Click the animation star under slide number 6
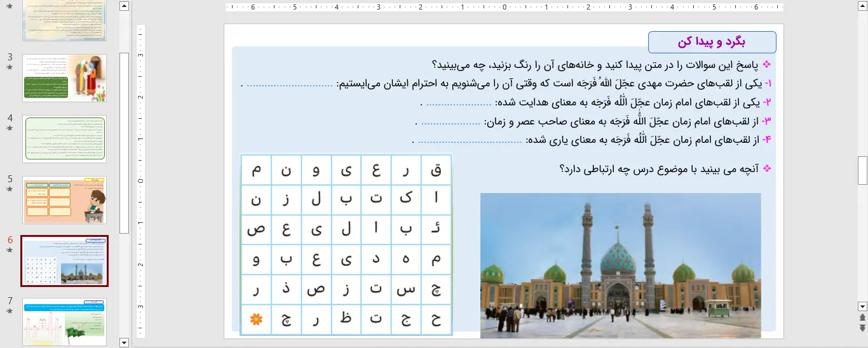The width and height of the screenshot is (868, 348). 10,250
